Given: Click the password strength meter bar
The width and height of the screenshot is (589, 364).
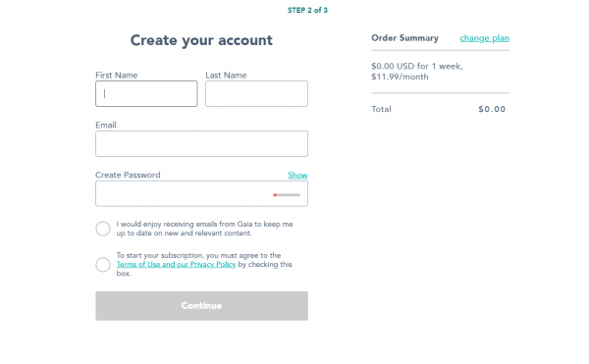Looking at the screenshot, I should point(287,195).
